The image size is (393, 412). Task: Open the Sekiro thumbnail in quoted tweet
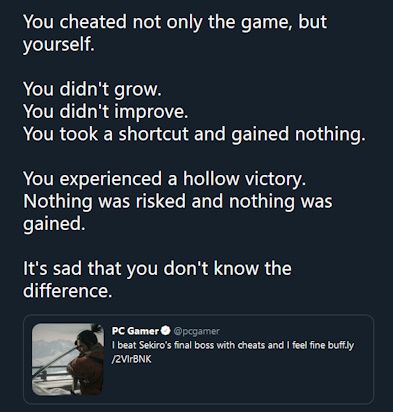pos(68,359)
